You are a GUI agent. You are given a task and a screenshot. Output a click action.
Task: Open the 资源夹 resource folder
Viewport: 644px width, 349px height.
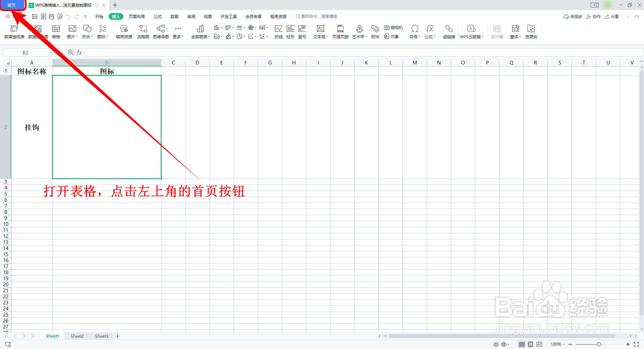coord(531,32)
